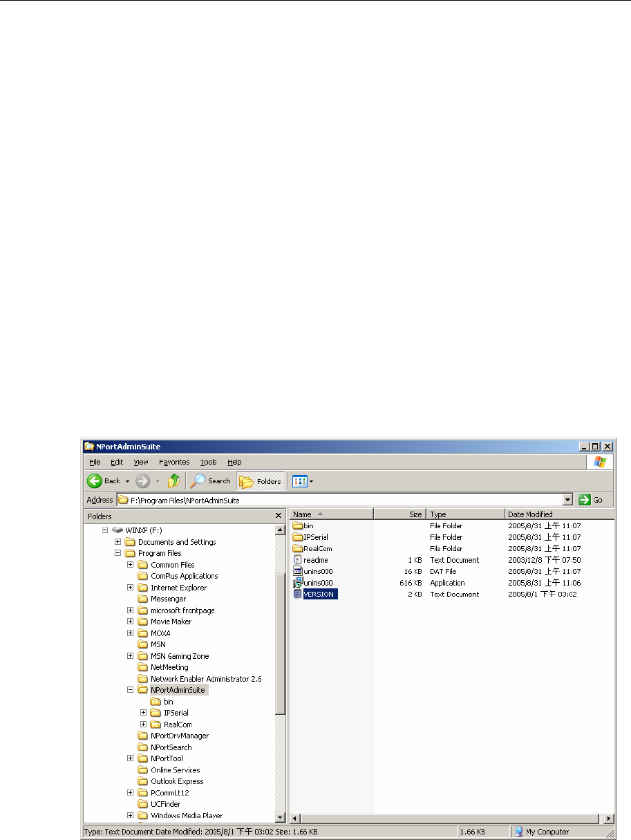Image resolution: width=631 pixels, height=840 pixels.
Task: Expand the Common Files tree node
Action: pos(131,565)
